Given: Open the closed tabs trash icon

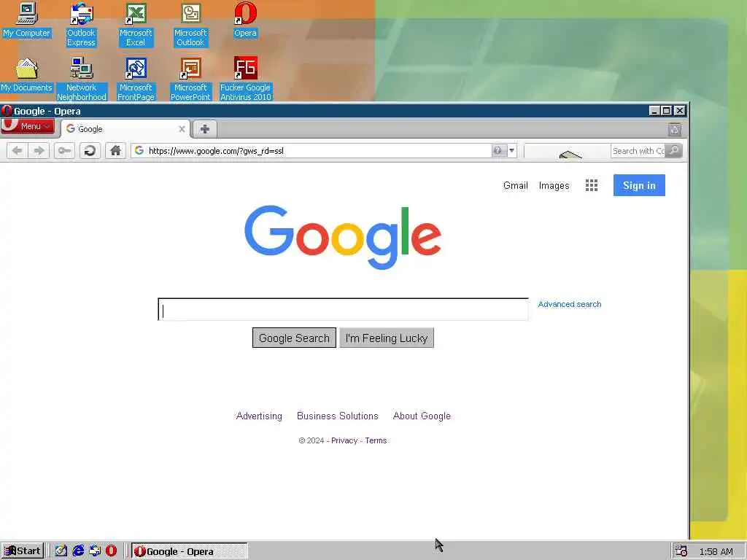Looking at the screenshot, I should point(675,129).
